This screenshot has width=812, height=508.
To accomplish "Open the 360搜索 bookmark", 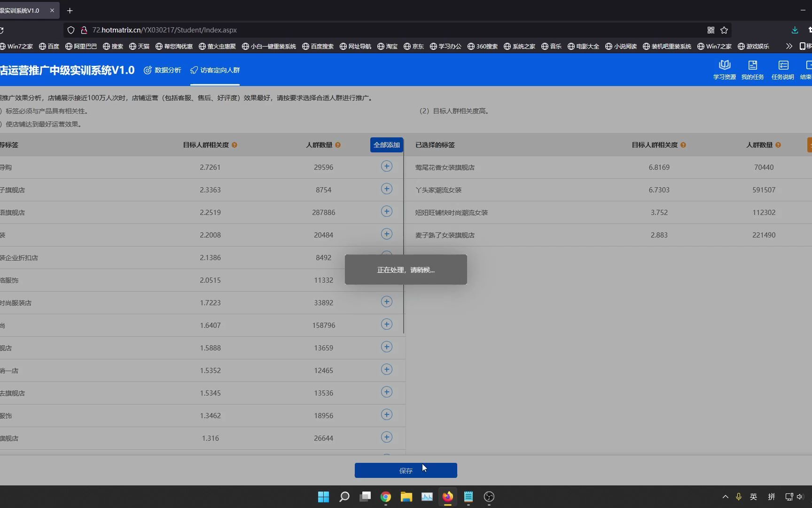I will 483,46.
